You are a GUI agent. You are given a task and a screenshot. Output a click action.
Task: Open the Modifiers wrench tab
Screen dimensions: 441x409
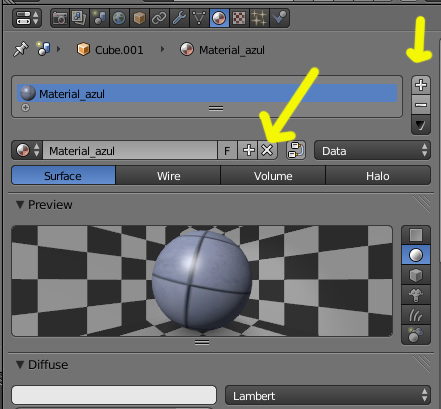point(179,18)
